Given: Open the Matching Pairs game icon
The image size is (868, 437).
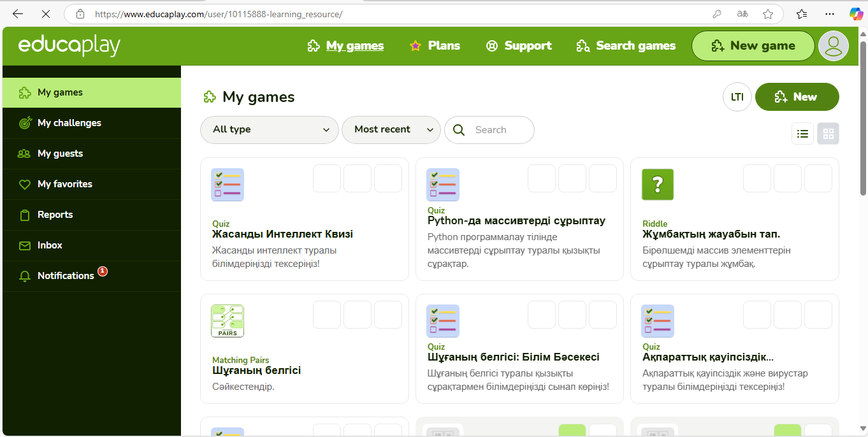Looking at the screenshot, I should tap(228, 321).
